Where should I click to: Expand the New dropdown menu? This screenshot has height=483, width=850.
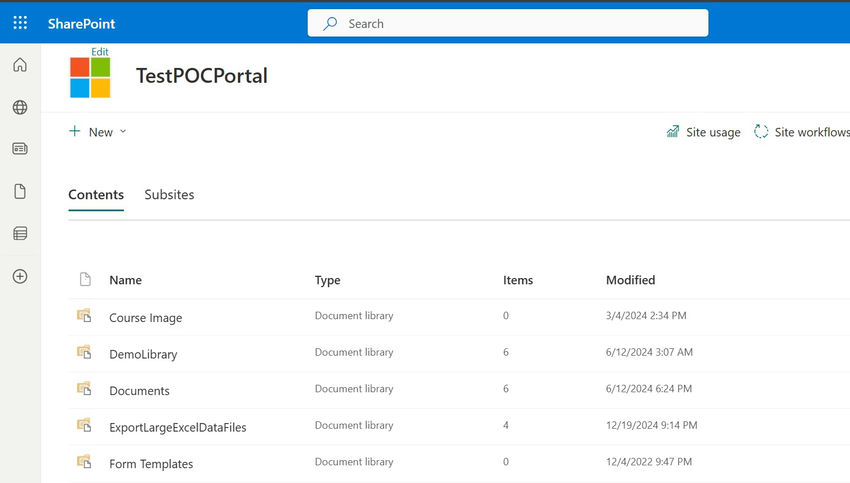click(x=98, y=132)
